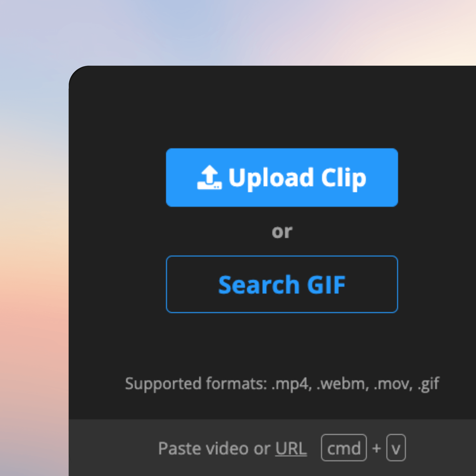Screen dimensions: 476x476
Task: Click the cmd key badge
Action: tap(344, 448)
